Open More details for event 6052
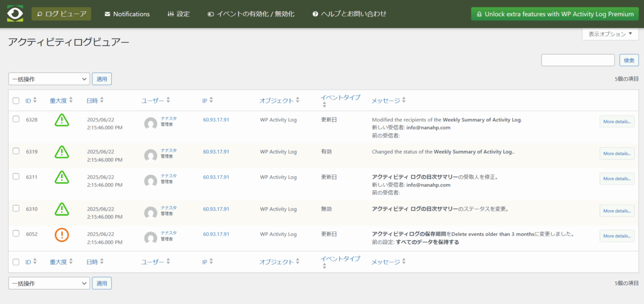This screenshot has height=304, width=644. click(x=617, y=236)
